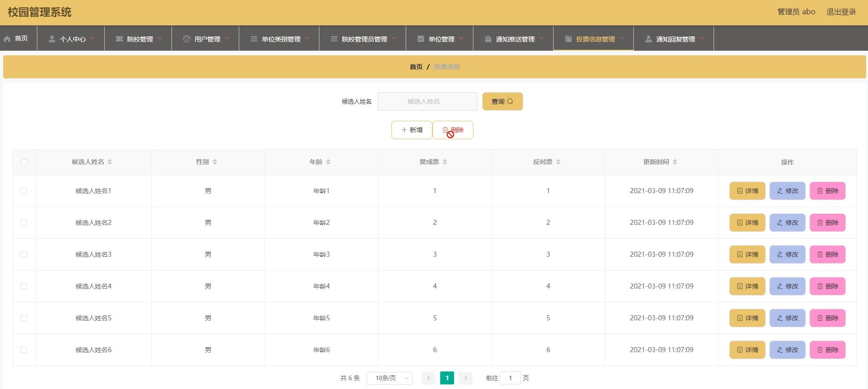Delete the 候选人姓名6 row
This screenshot has height=389, width=868.
coord(827,350)
